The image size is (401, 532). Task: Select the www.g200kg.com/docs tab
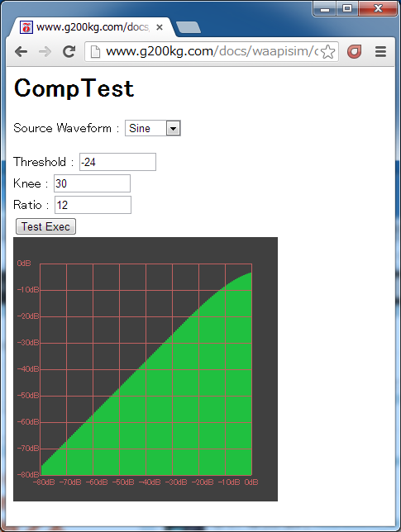(x=92, y=27)
